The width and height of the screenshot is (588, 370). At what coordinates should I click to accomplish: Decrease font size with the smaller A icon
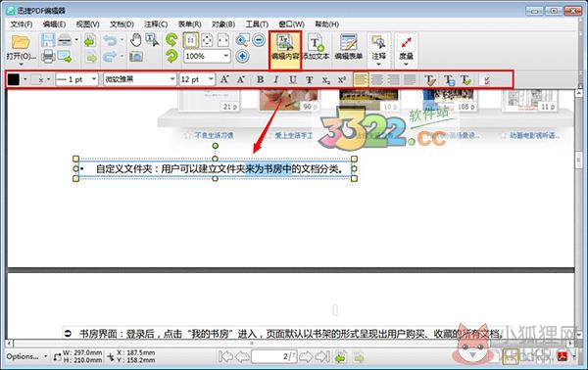pyautogui.click(x=241, y=79)
